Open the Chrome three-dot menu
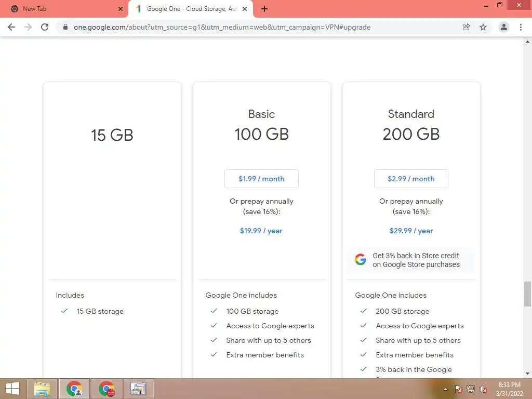This screenshot has width=532, height=399. (x=521, y=27)
